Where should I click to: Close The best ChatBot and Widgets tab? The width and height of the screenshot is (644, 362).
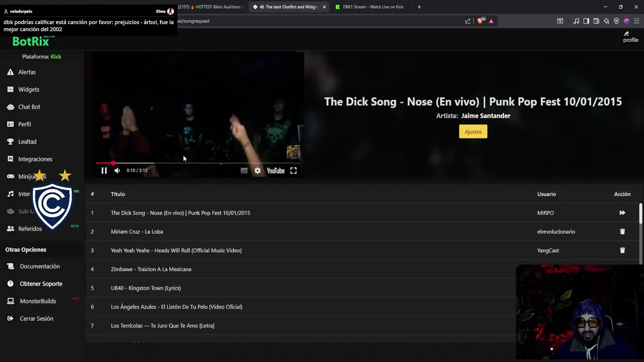(x=324, y=7)
